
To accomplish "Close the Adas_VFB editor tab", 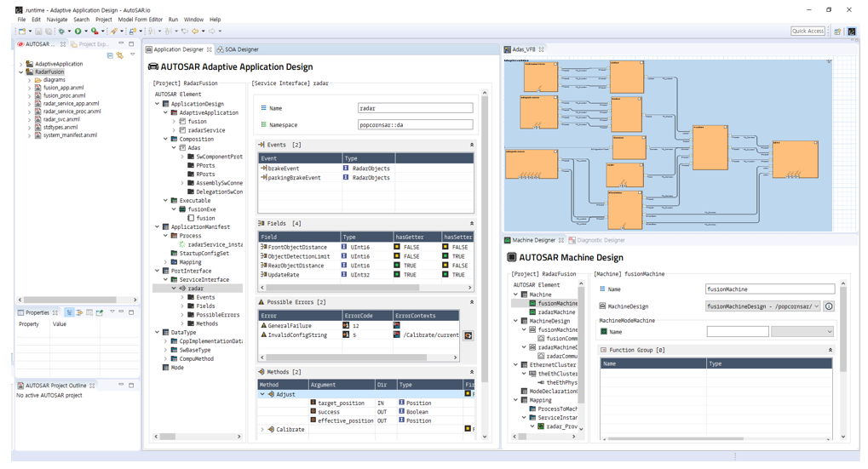I will [542, 49].
